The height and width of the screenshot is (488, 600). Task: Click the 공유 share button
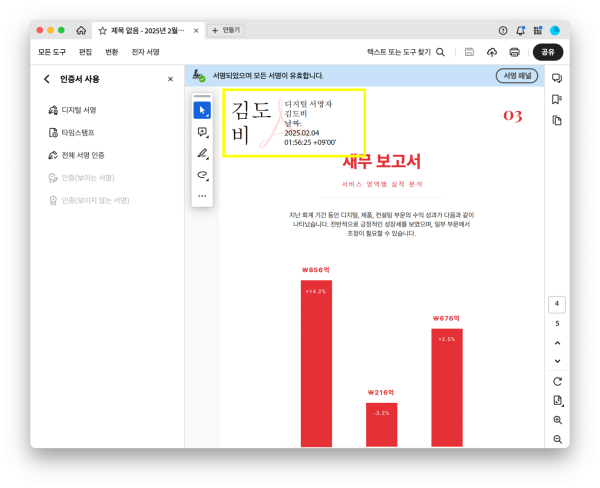[548, 52]
